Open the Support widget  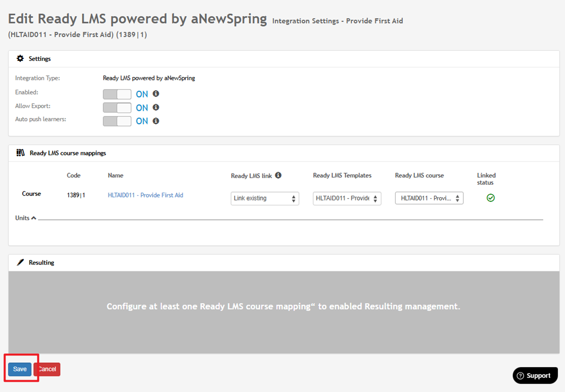(x=535, y=375)
